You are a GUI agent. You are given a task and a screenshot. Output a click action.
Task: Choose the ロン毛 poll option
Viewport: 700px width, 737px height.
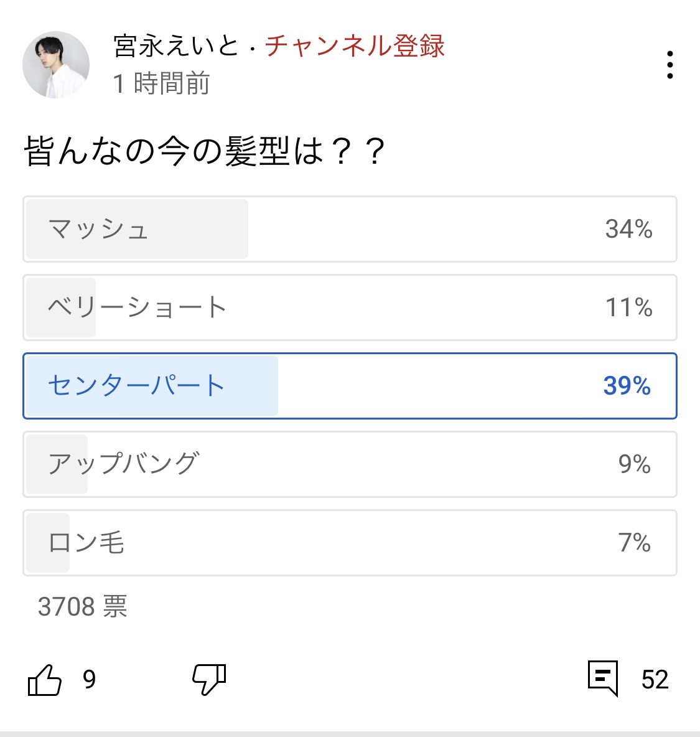[350, 543]
